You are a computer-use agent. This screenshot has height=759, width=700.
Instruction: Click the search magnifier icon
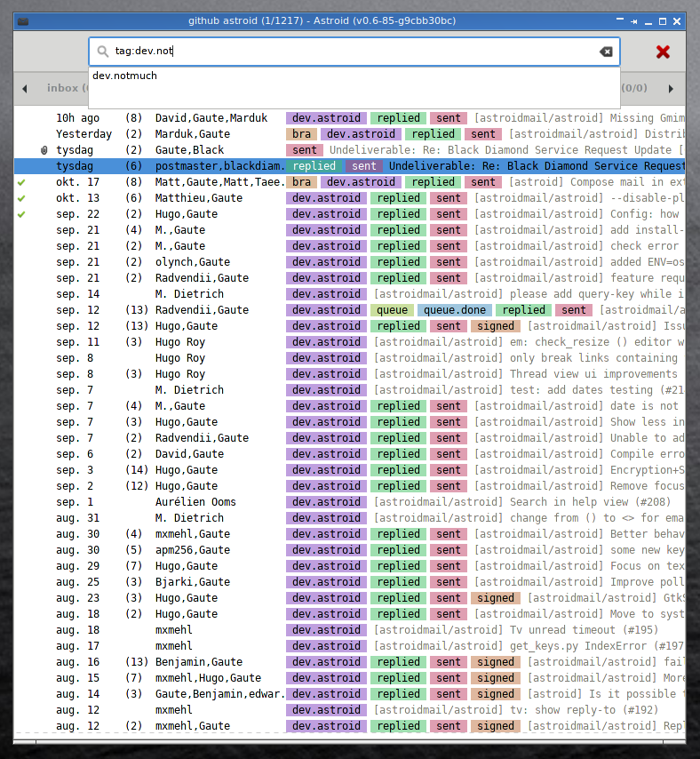click(x=102, y=51)
